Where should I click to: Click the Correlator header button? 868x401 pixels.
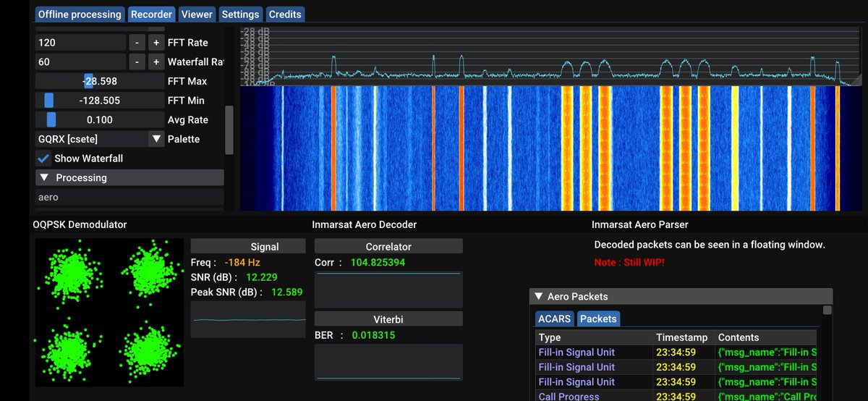pos(388,246)
